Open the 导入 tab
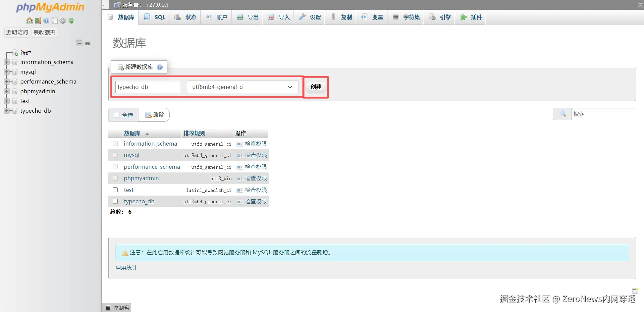644x312 pixels. (279, 17)
